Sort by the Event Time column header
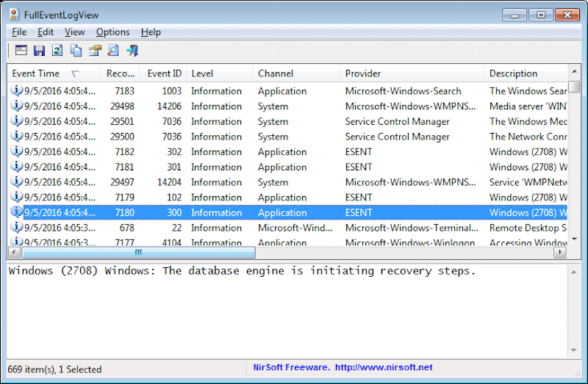The height and width of the screenshot is (384, 588). pos(37,73)
